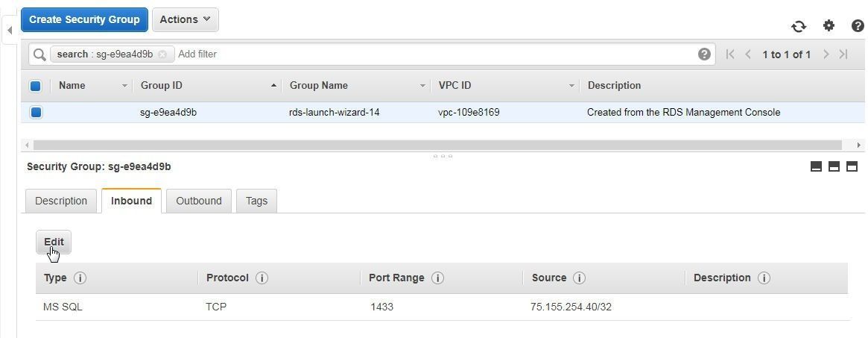Switch to the Tags tab
868x338 pixels.
point(256,201)
